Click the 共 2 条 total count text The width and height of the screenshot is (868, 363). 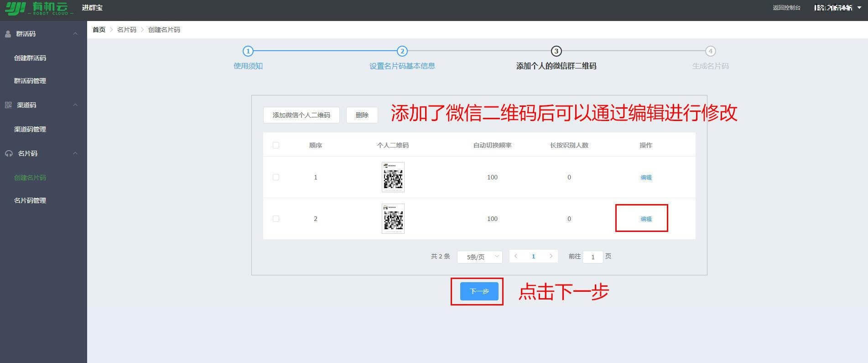(x=440, y=256)
